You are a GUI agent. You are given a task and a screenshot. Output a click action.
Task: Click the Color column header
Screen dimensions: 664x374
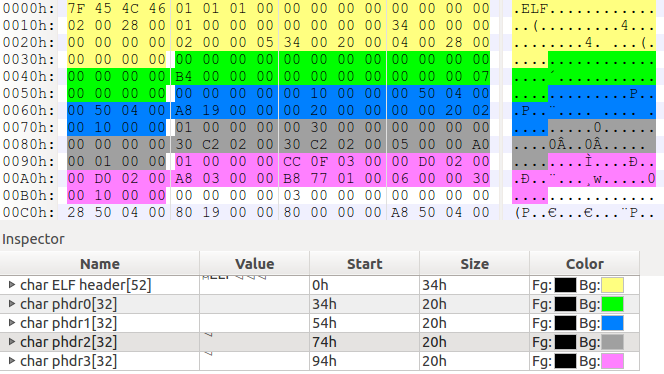pos(585,264)
